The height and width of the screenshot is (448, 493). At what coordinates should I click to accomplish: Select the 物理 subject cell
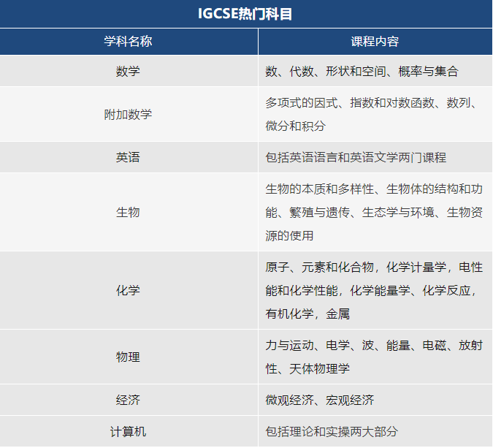click(129, 357)
